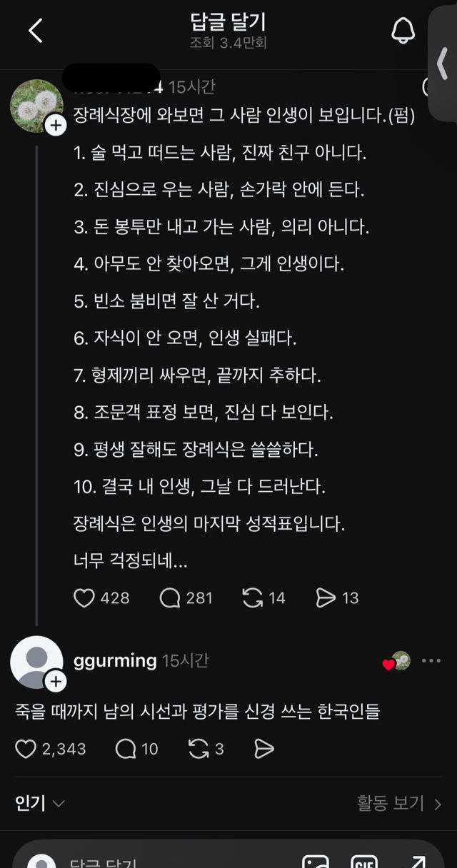The width and height of the screenshot is (457, 868).
Task: Follow the post author via plus badge
Action: pos(56,126)
